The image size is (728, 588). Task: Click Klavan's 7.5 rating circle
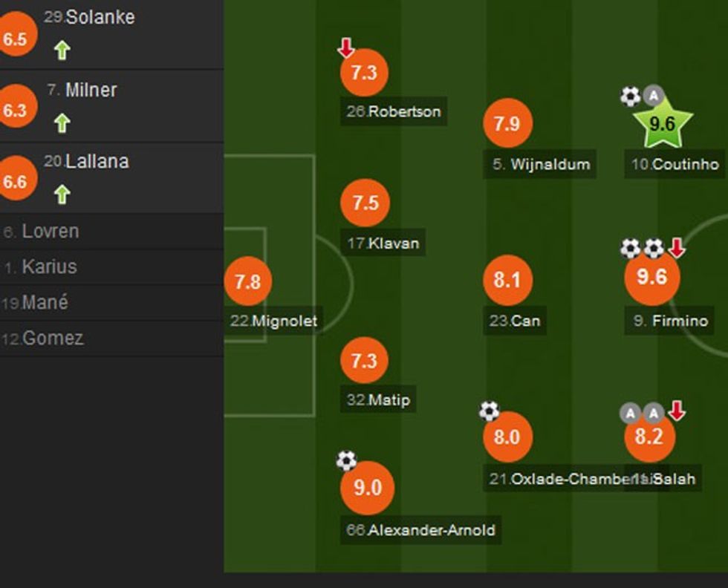365,203
